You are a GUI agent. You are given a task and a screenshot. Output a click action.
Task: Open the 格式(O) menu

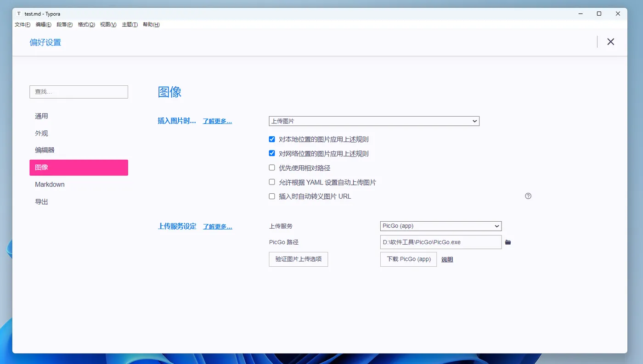86,25
